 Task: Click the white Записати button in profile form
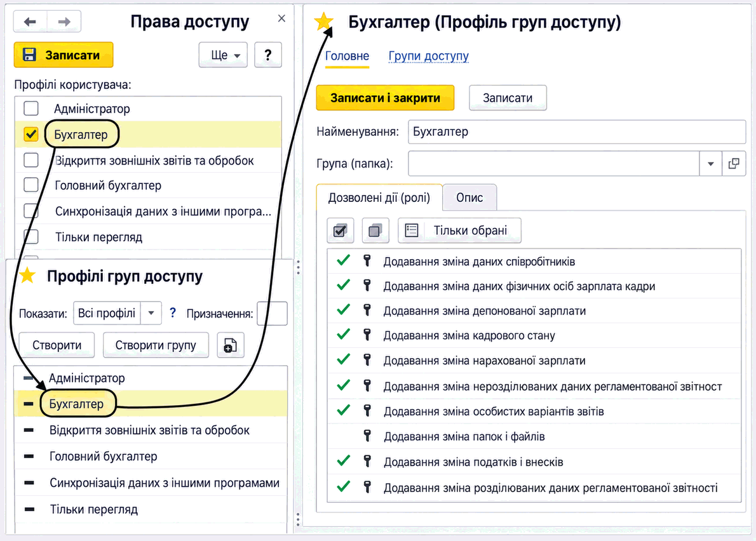tap(508, 98)
